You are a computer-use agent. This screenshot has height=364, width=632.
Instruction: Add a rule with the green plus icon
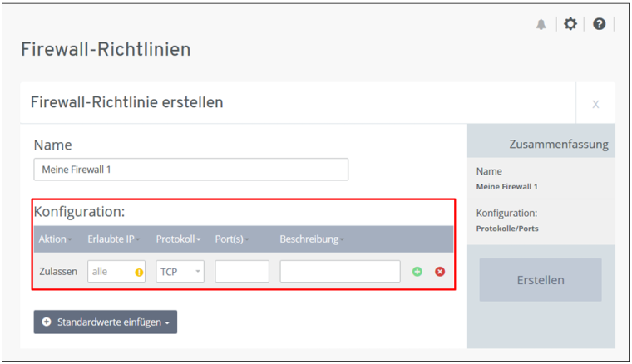click(x=417, y=272)
